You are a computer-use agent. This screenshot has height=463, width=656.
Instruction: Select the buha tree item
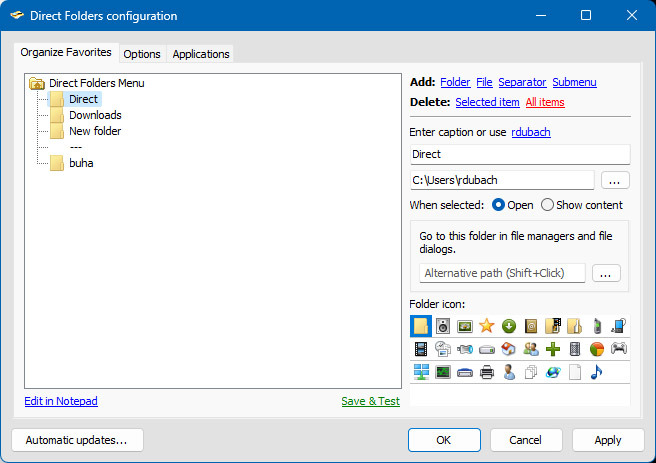coord(81,163)
